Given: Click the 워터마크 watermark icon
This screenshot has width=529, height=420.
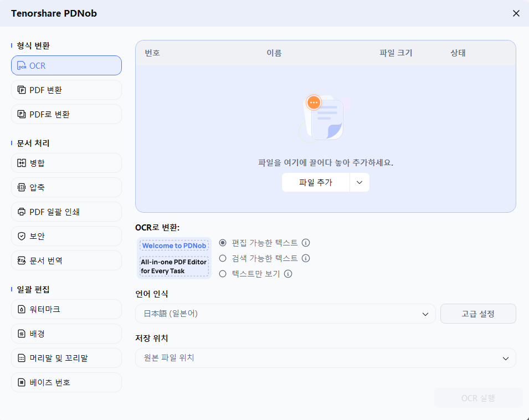Looking at the screenshot, I should tap(22, 309).
